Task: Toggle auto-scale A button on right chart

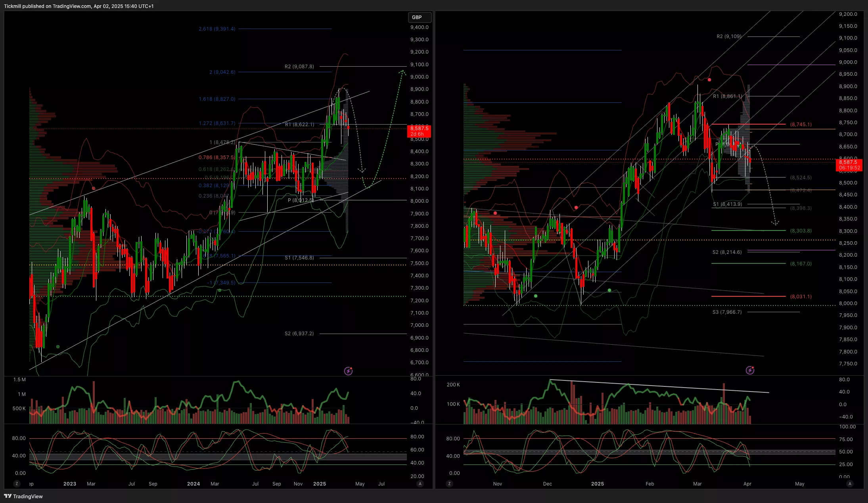Action: pos(849,484)
